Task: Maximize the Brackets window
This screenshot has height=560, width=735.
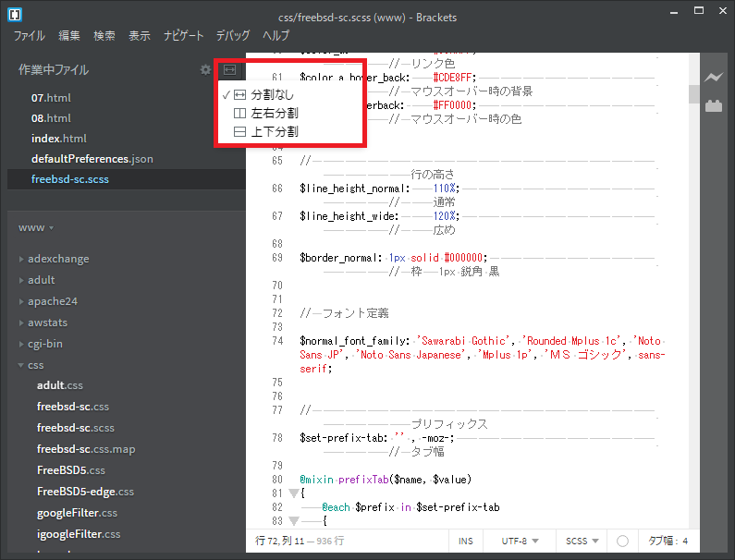Action: click(699, 11)
